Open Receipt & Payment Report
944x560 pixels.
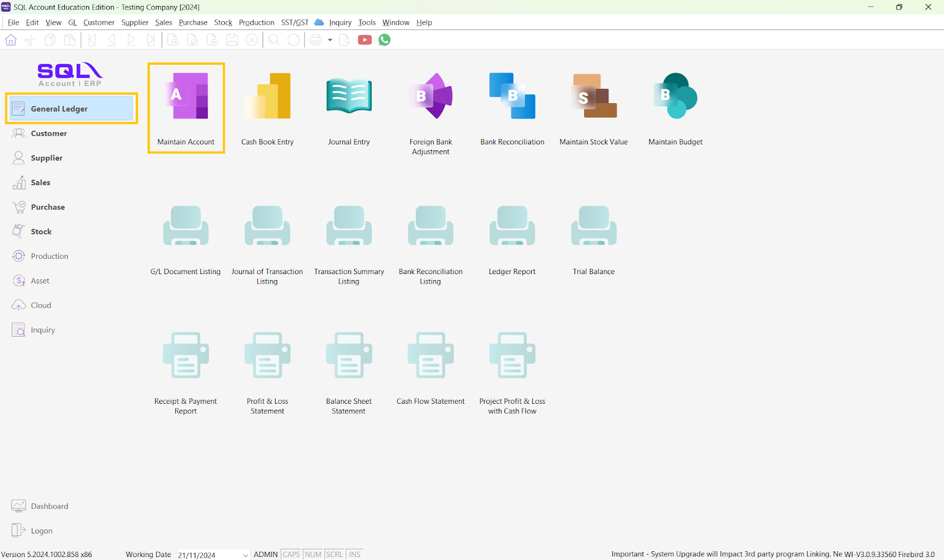coord(185,374)
